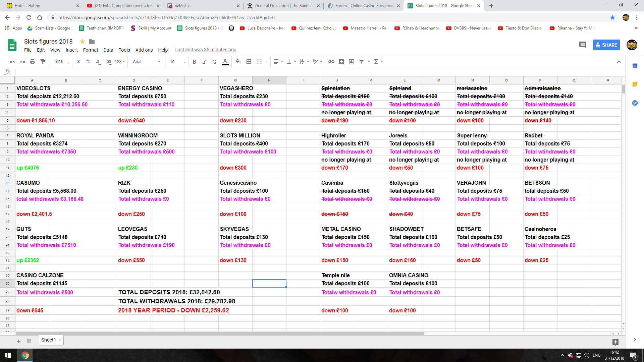This screenshot has height=362, width=644.
Task: Open the fill color picker
Action: [238, 62]
